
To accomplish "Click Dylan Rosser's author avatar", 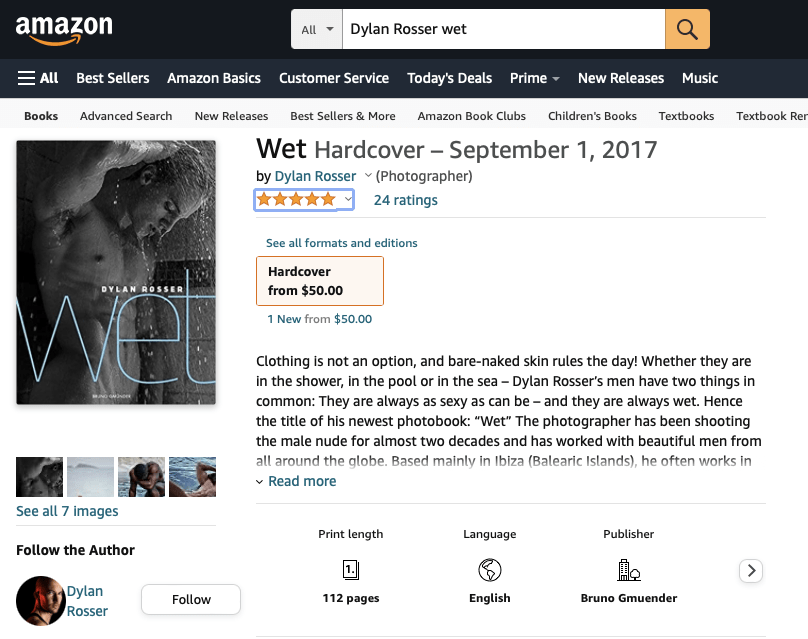I will (x=41, y=600).
